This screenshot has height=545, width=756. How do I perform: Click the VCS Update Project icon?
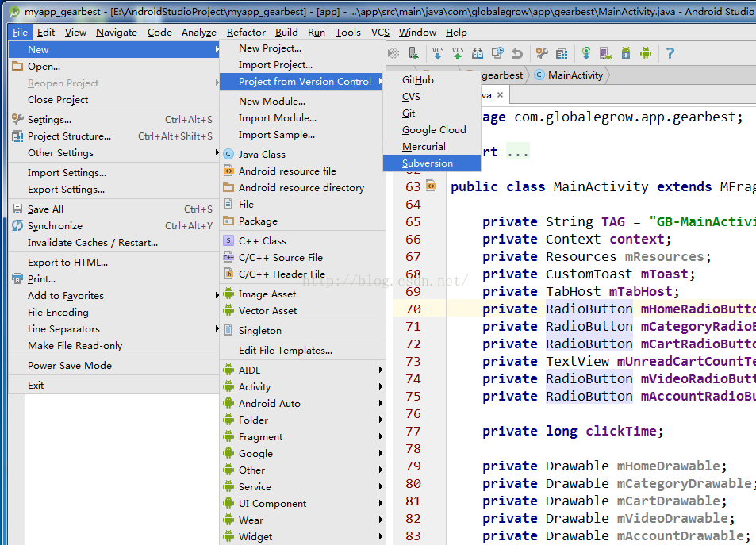click(x=438, y=53)
